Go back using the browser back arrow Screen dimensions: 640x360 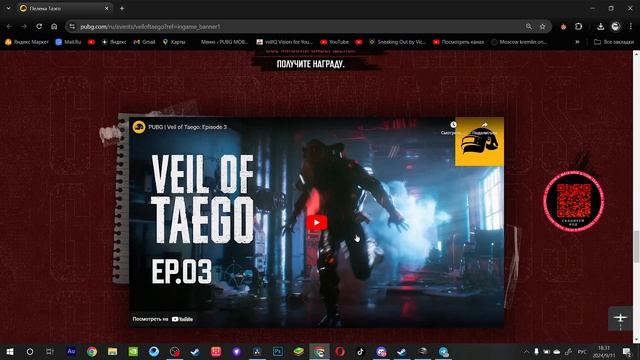(9, 27)
